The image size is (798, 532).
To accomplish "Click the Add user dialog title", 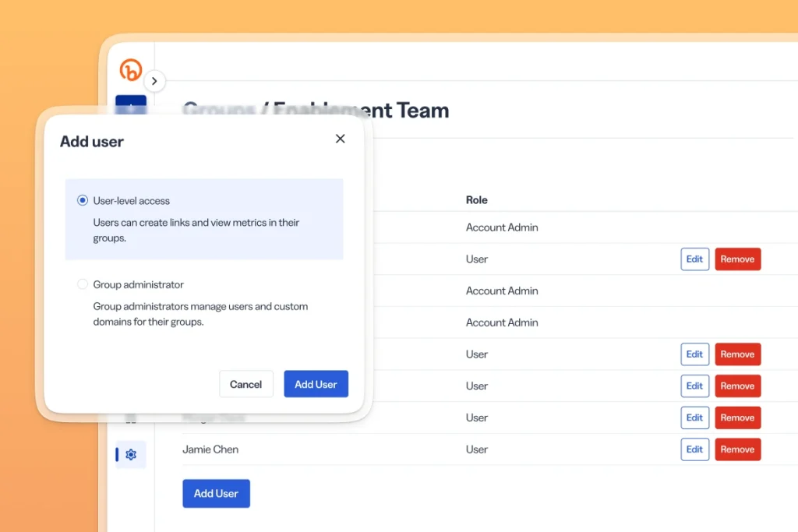I will click(92, 142).
